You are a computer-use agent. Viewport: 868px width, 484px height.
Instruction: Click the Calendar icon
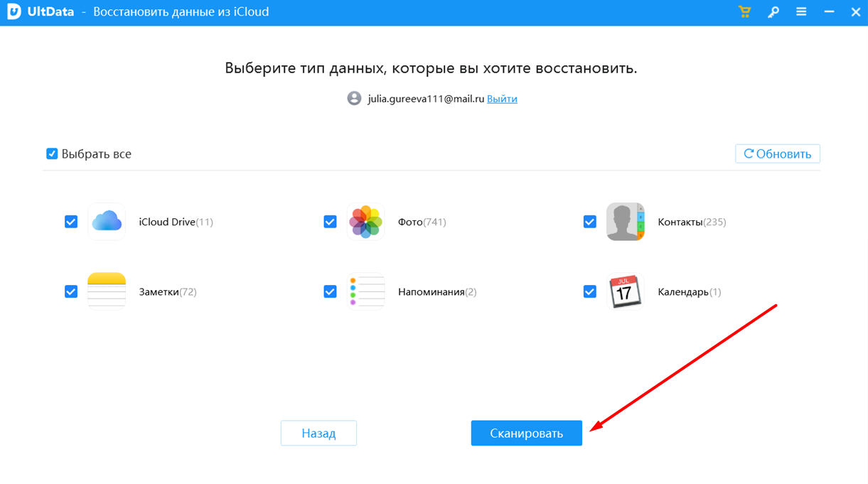pyautogui.click(x=625, y=291)
